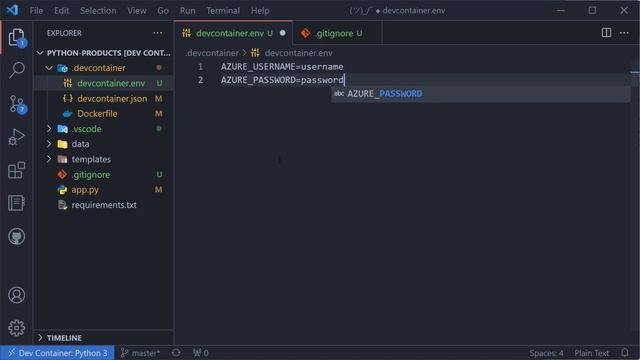Screen dimensions: 640x360
Task: Open the Search view
Action: (16, 70)
